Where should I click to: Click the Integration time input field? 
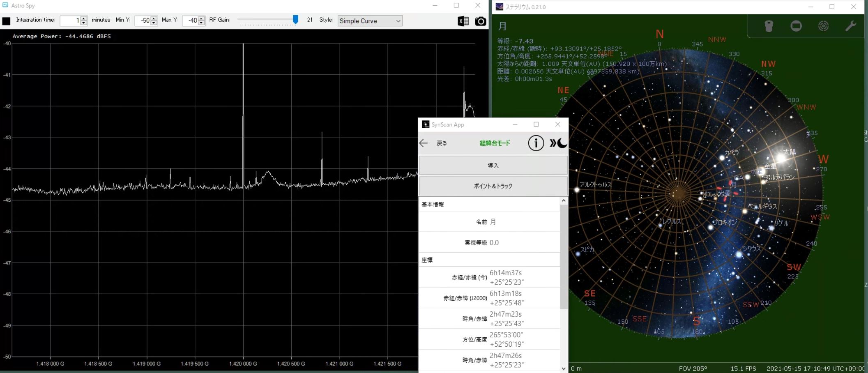[71, 21]
